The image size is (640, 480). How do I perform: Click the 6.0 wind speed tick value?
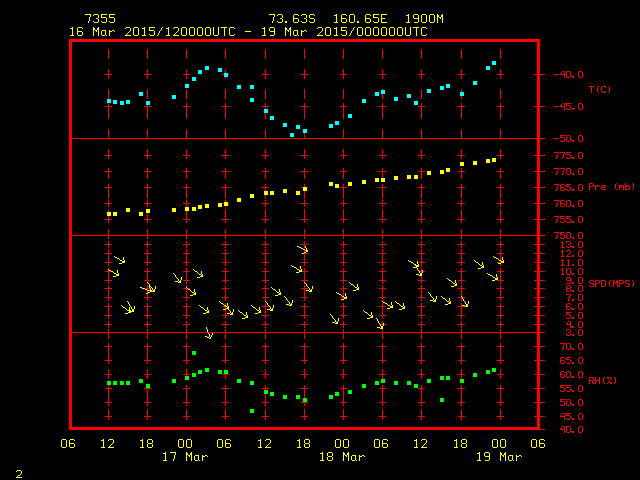[x=574, y=307]
